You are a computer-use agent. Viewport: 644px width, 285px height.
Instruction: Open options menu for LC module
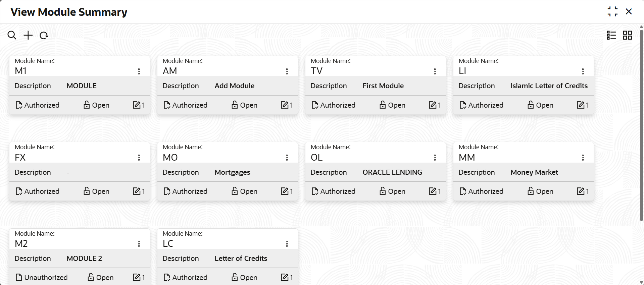tap(287, 244)
